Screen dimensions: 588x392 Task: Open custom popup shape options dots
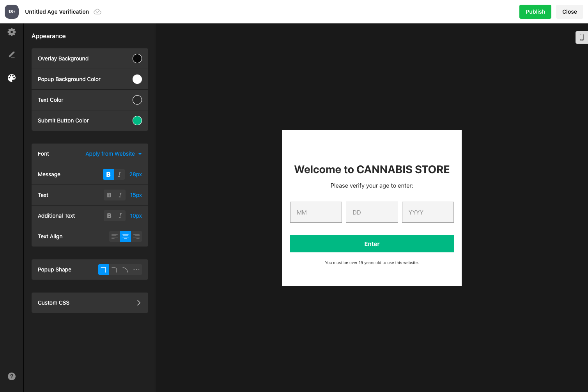click(136, 270)
